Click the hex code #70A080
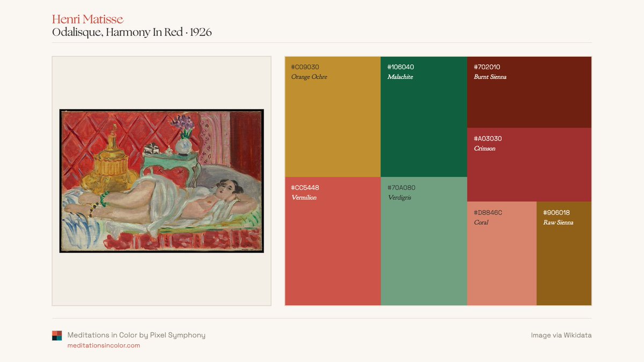 click(401, 188)
